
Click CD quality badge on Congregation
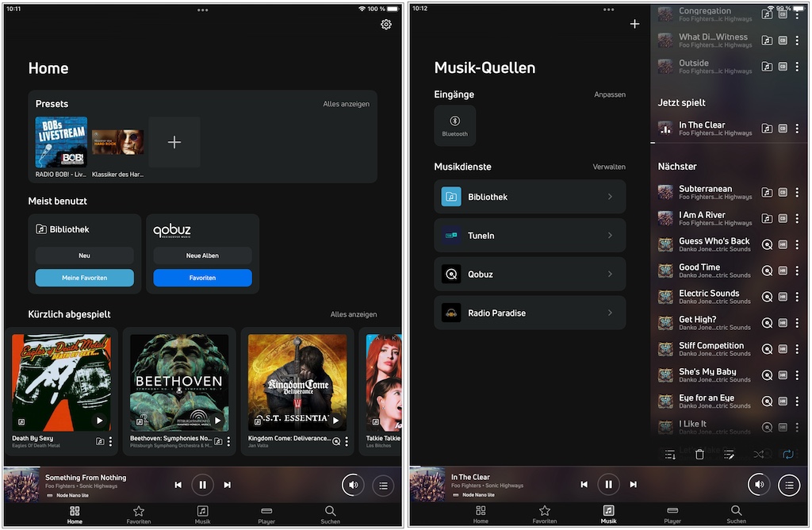pyautogui.click(x=783, y=14)
